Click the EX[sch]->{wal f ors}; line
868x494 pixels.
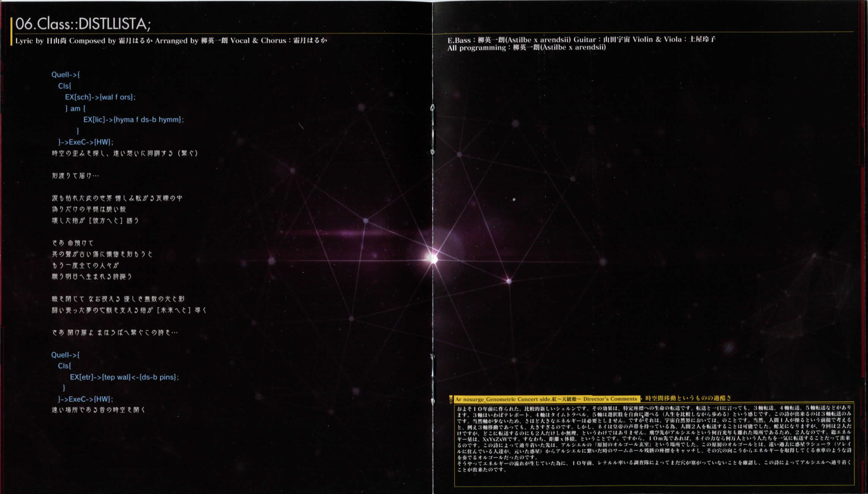coord(100,97)
